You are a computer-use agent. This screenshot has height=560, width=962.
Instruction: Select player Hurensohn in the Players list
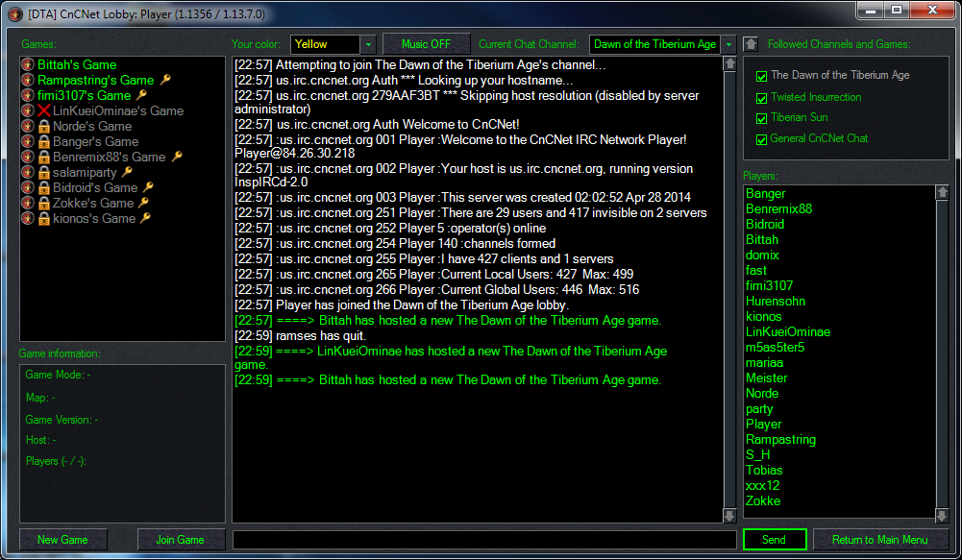pyautogui.click(x=776, y=302)
